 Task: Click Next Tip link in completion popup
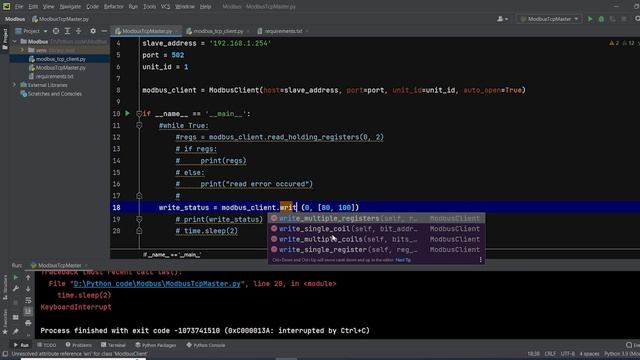403,260
